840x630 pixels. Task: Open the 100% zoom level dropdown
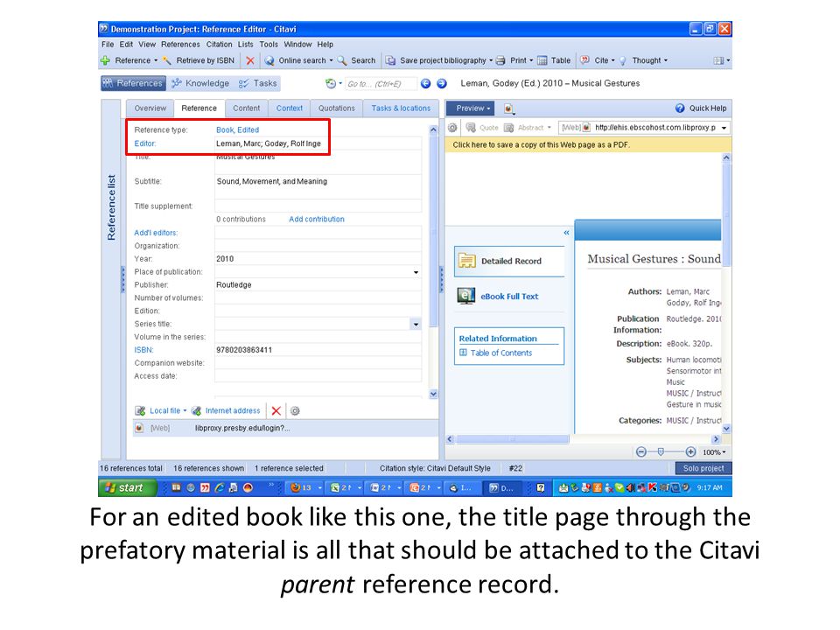(714, 452)
